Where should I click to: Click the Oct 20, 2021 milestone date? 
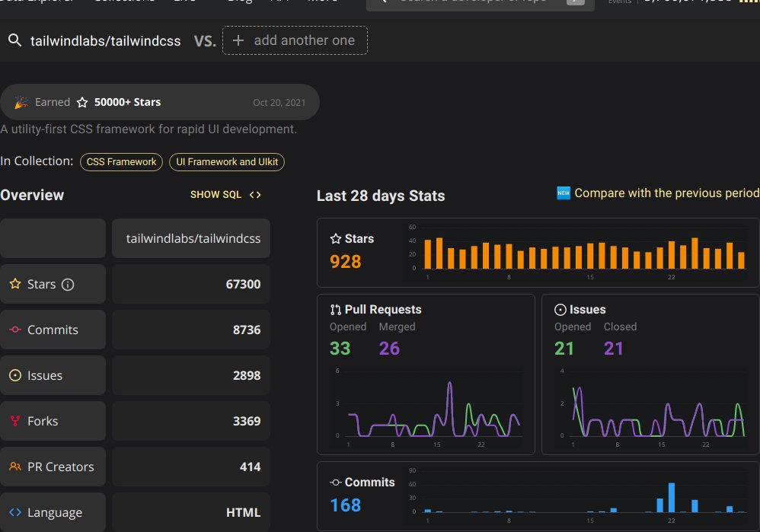(279, 103)
